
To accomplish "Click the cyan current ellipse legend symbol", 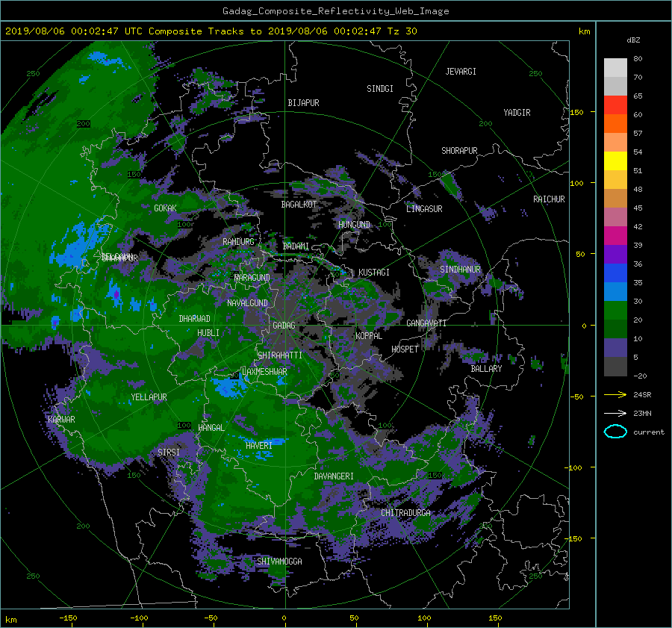I will pyautogui.click(x=615, y=432).
